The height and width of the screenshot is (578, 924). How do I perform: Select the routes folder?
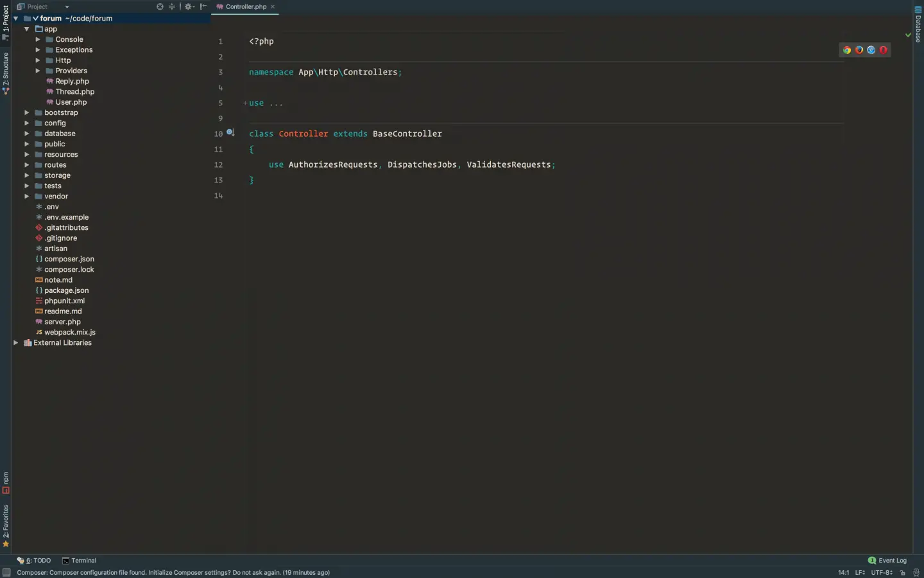[x=55, y=165]
